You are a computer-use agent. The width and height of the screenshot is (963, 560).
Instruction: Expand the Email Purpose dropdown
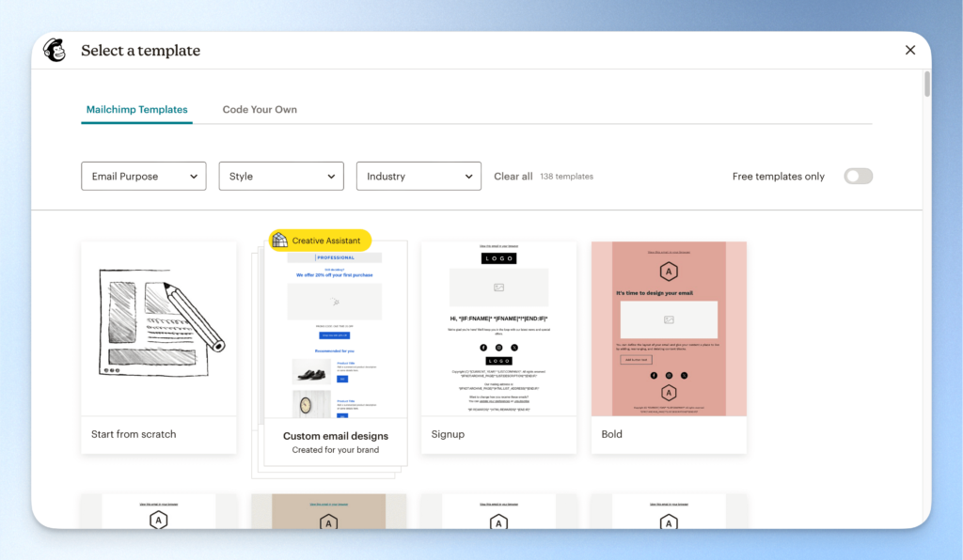144,176
